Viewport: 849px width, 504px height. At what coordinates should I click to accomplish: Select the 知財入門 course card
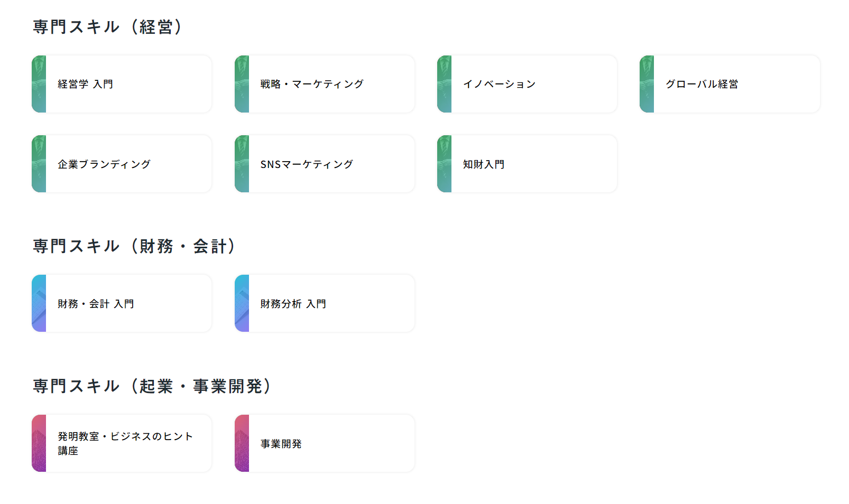pyautogui.click(x=527, y=164)
